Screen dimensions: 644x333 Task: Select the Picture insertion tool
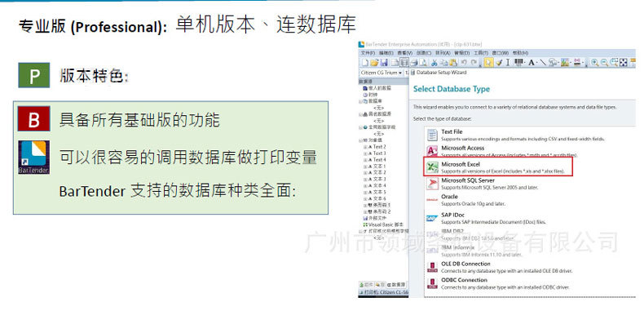point(565,63)
